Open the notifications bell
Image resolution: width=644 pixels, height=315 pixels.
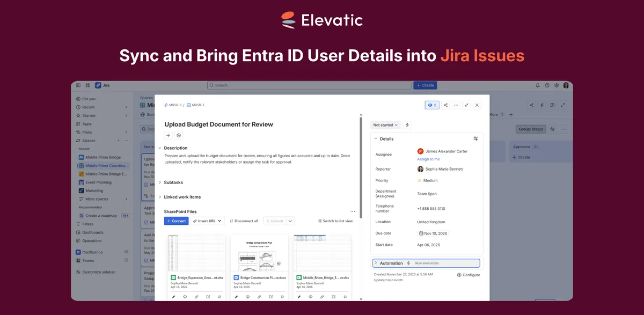coord(538,85)
